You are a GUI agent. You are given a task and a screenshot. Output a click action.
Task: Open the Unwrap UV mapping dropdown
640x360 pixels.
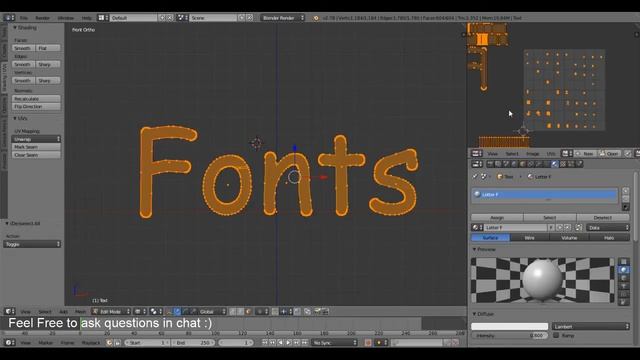[x=36, y=139]
